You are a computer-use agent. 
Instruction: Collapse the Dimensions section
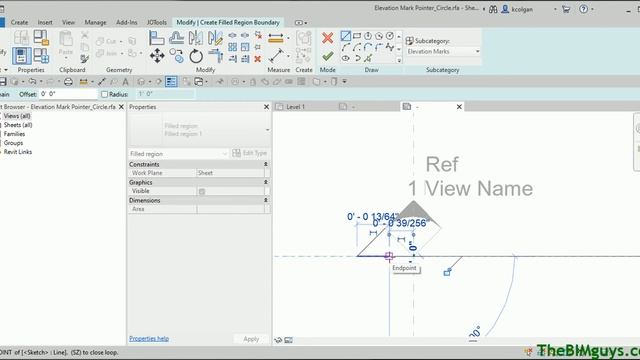266,200
